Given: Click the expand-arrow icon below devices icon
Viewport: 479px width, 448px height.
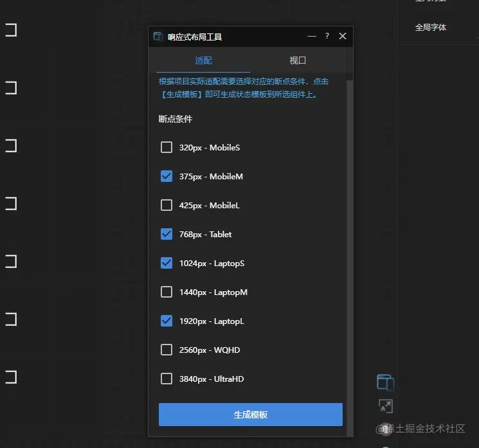Looking at the screenshot, I should tap(386, 406).
